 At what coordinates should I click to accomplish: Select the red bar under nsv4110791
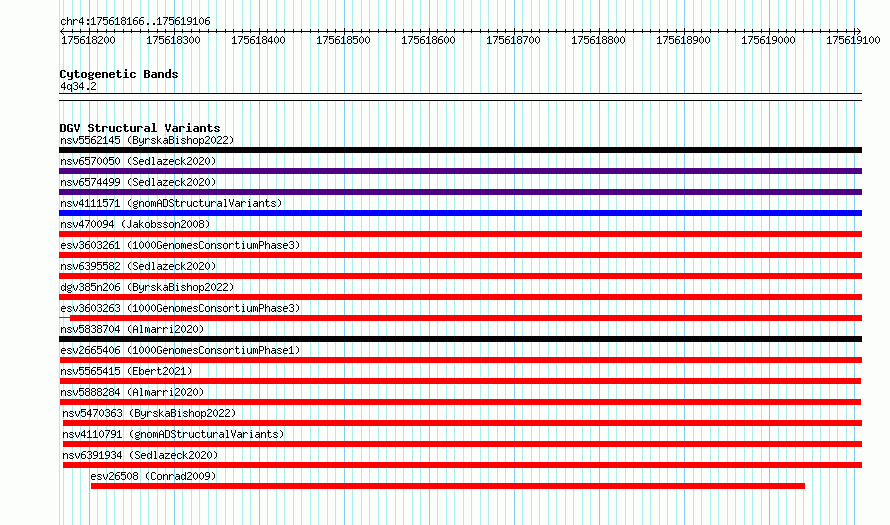coord(462,444)
